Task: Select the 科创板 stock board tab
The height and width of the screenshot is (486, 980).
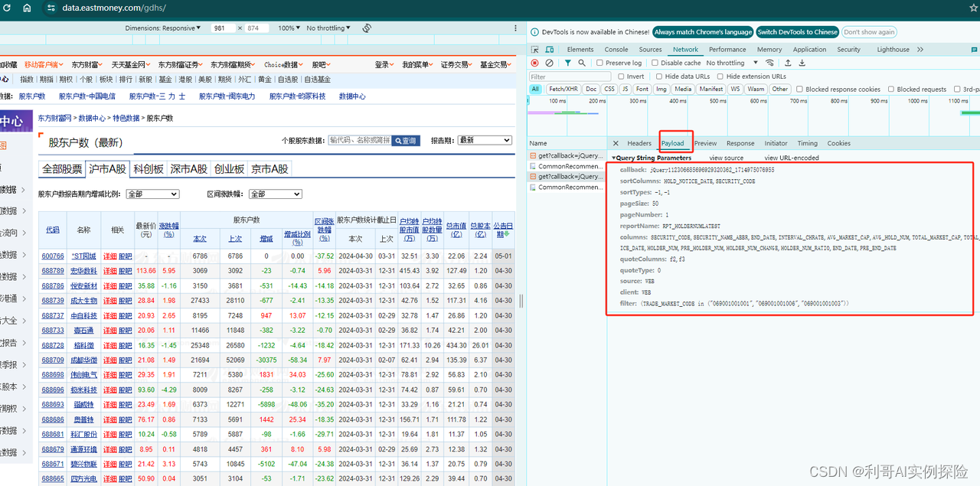Action: pyautogui.click(x=149, y=169)
